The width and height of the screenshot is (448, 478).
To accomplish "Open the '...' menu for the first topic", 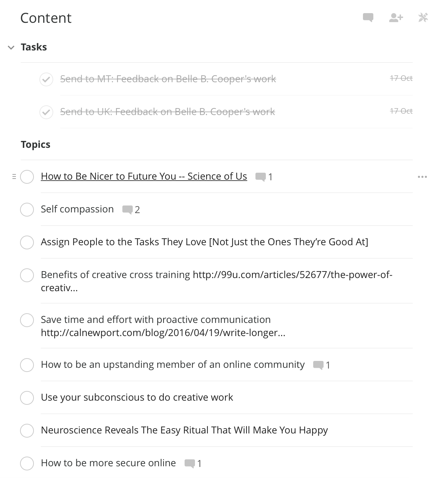I will (422, 176).
